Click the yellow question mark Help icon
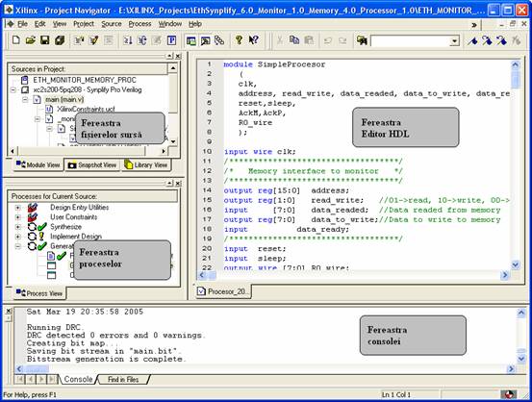 point(239,40)
